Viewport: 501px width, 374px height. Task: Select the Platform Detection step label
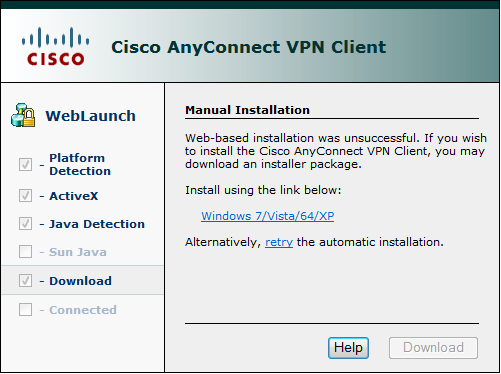[x=80, y=164]
